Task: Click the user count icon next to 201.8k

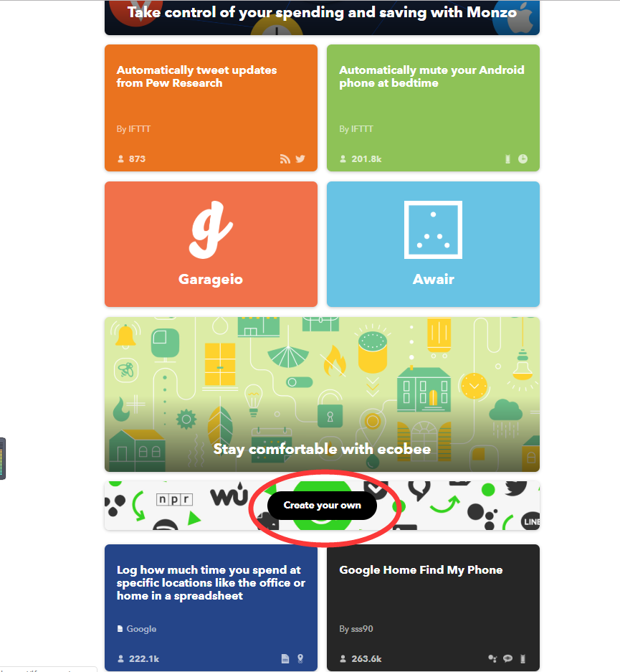Action: [x=343, y=159]
